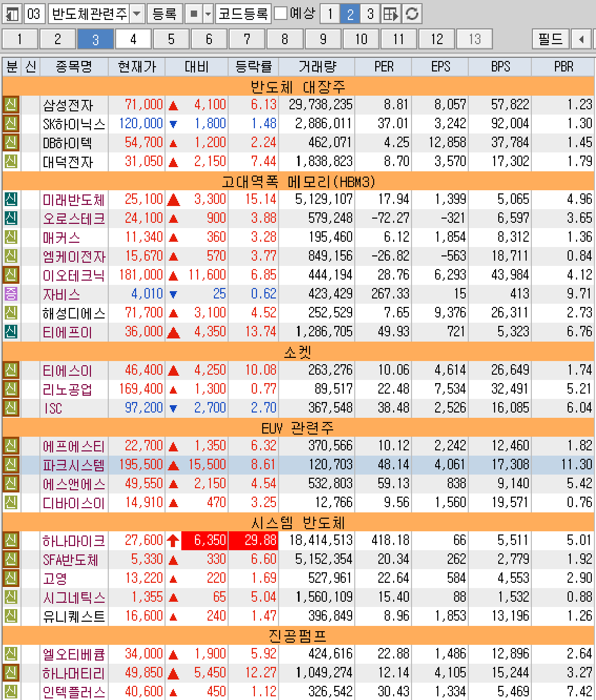The image size is (596, 700).
Task: Click the 신 icon beside 대덕전자
Action: pos(11,161)
